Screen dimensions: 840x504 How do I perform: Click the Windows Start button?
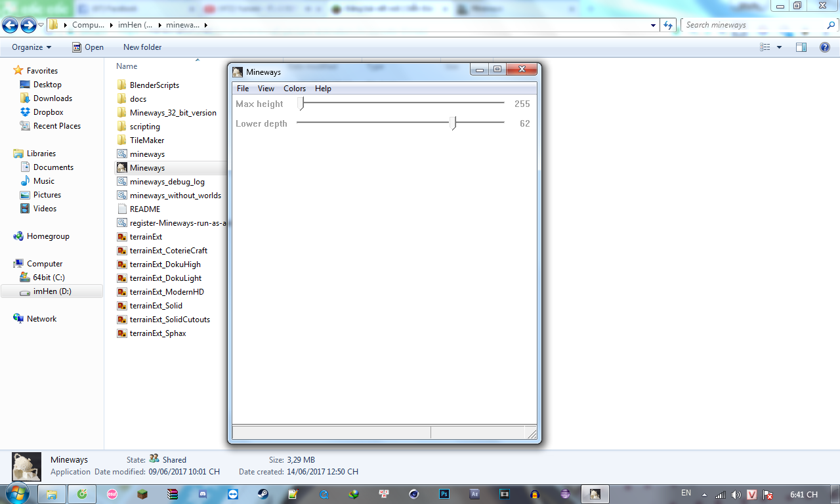(16, 493)
